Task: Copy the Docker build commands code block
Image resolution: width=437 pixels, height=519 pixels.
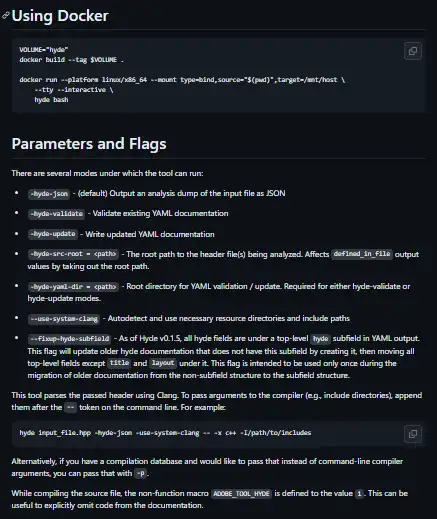Action: click(x=413, y=51)
